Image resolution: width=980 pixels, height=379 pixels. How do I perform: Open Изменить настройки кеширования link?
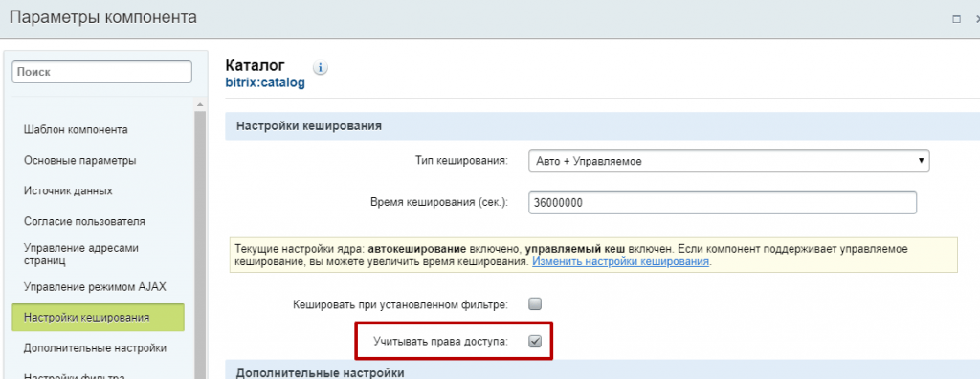pos(620,261)
